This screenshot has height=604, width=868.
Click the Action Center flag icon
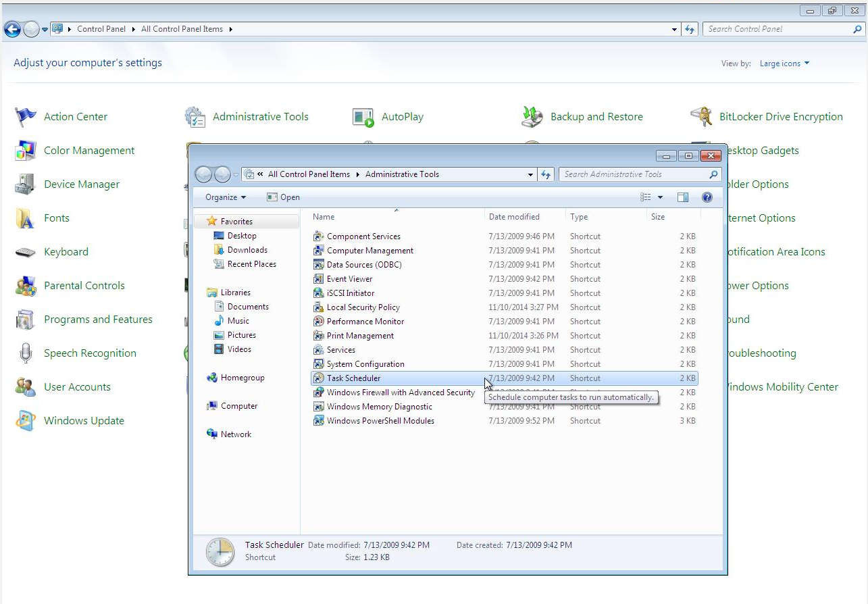(x=26, y=117)
